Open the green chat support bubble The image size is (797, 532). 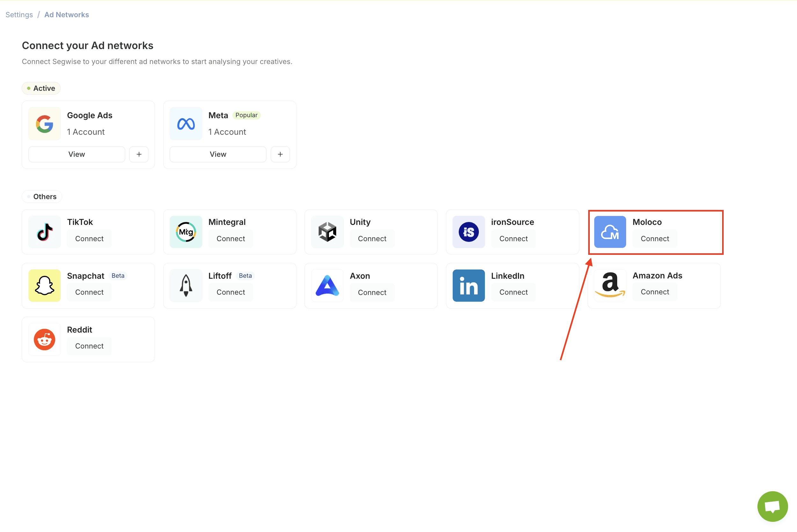coord(772,507)
